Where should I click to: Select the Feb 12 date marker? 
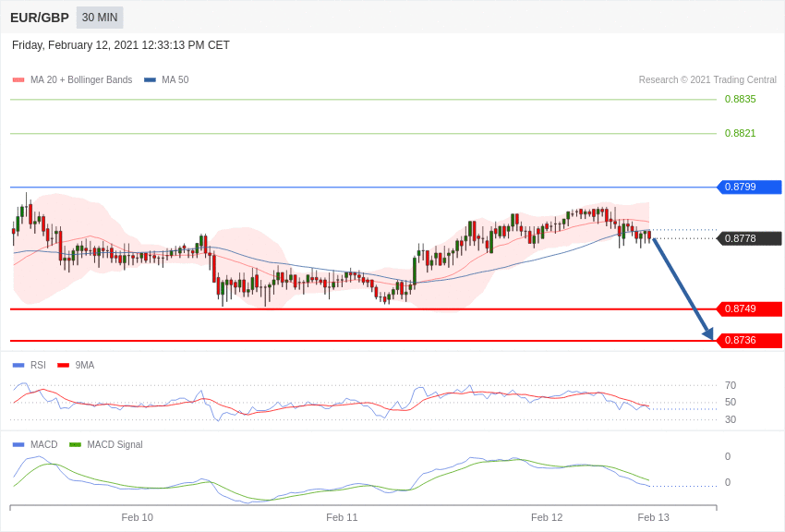point(547,517)
